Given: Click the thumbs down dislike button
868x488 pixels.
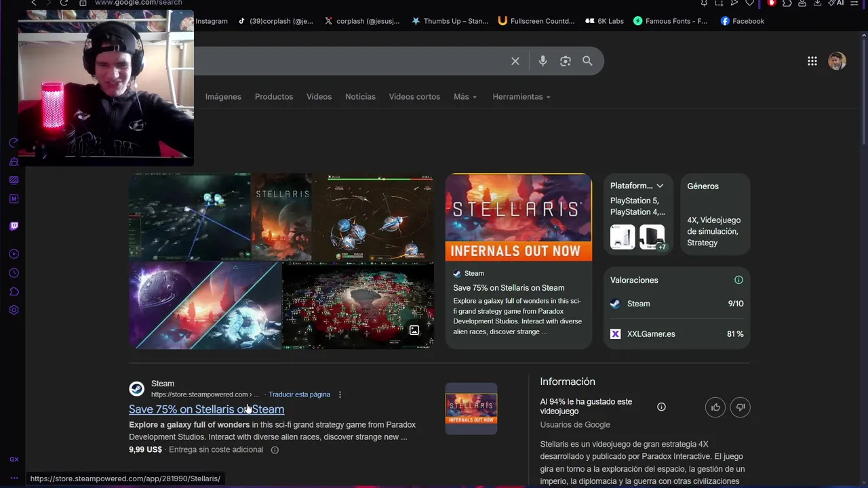Looking at the screenshot, I should click(x=741, y=407).
